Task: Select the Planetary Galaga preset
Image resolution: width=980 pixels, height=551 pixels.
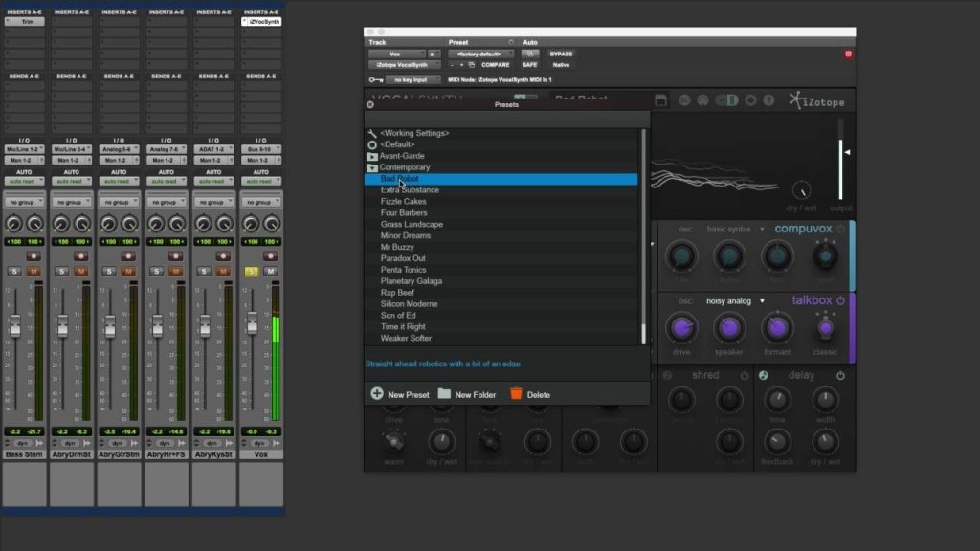Action: [x=501, y=281]
